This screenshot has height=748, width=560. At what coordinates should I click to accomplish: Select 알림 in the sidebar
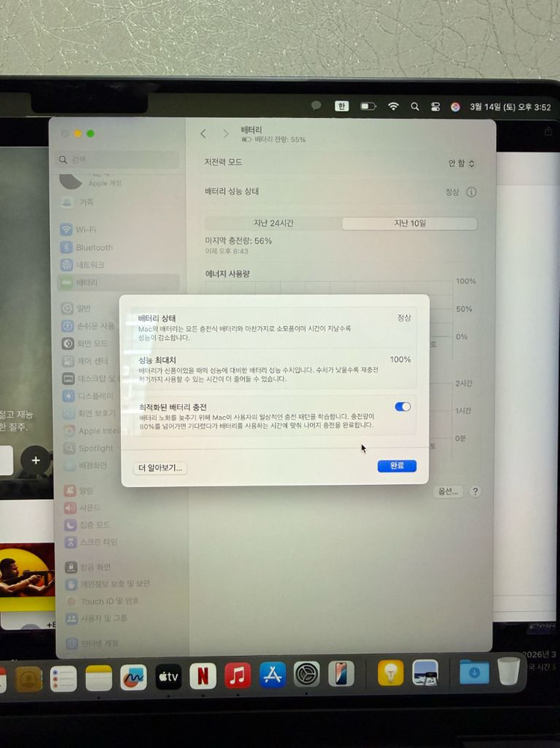pyautogui.click(x=79, y=490)
